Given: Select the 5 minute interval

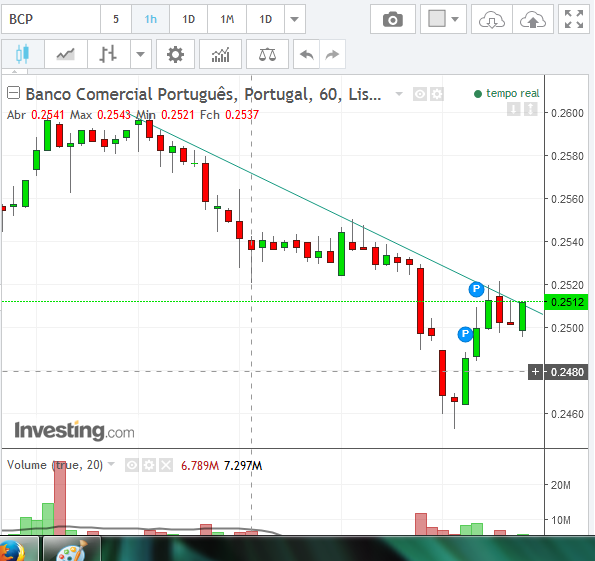Looking at the screenshot, I should click(x=116, y=19).
